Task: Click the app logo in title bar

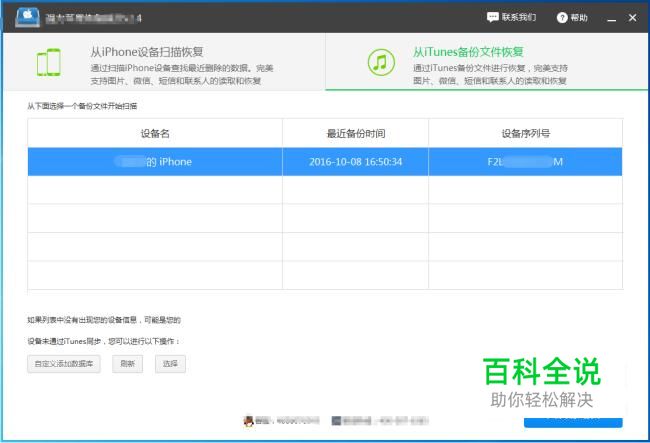Action: [27, 17]
